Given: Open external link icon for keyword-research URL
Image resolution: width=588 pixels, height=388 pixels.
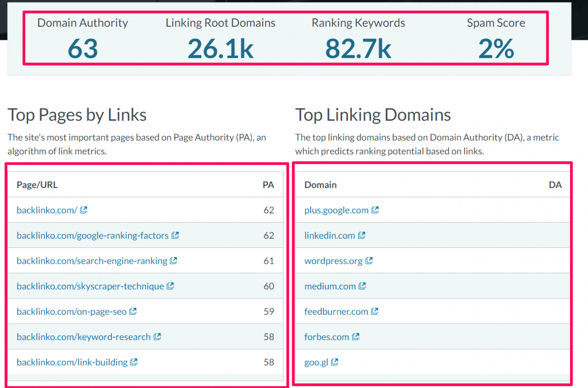Looking at the screenshot, I should [157, 337].
